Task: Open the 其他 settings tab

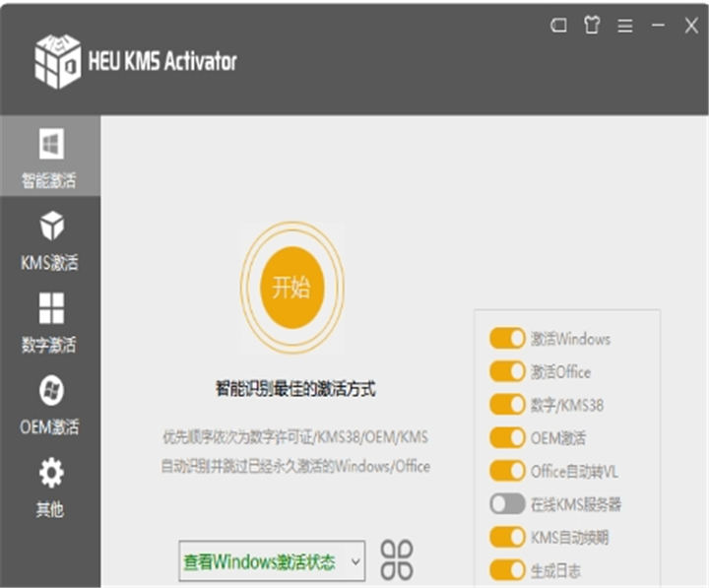Action: 50,487
